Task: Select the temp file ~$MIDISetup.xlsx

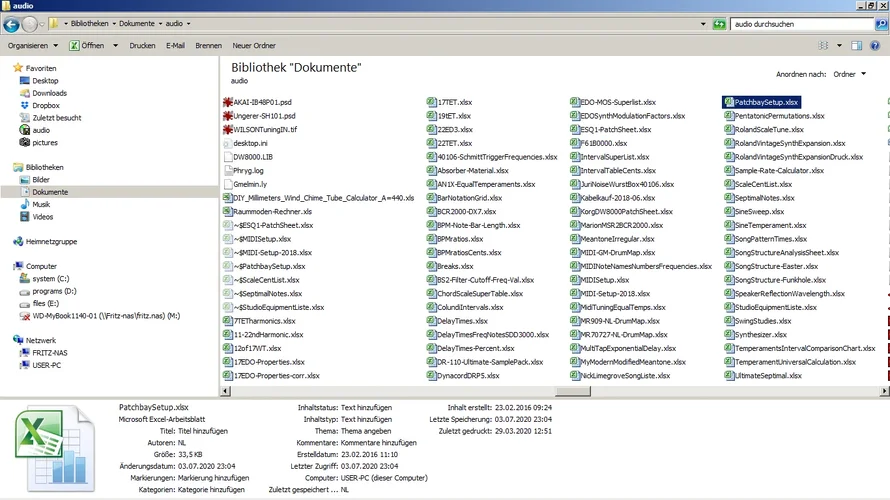Action: [x=257, y=239]
